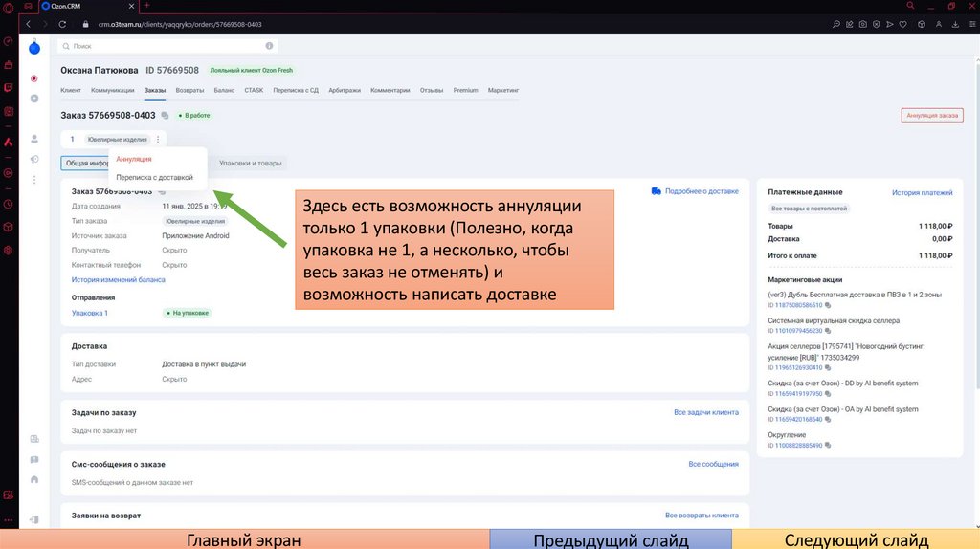This screenshot has height=549, width=980.
Task: Open the Отзывы tab
Action: (x=432, y=90)
